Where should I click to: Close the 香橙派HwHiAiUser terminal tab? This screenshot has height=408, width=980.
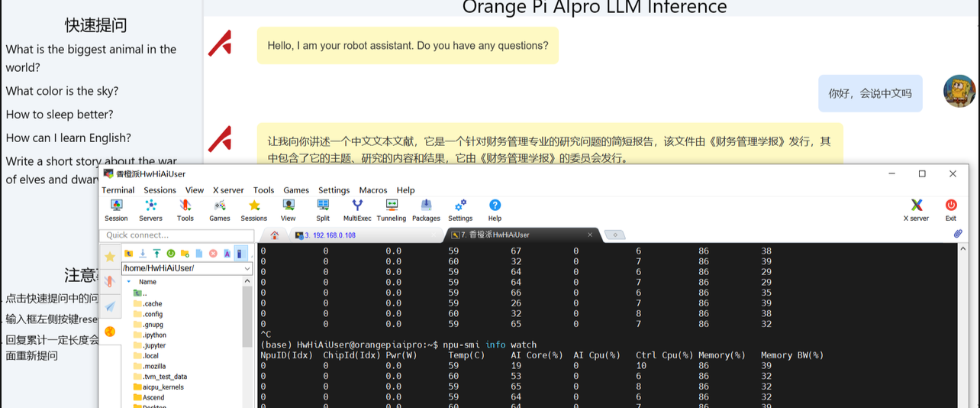pos(589,235)
